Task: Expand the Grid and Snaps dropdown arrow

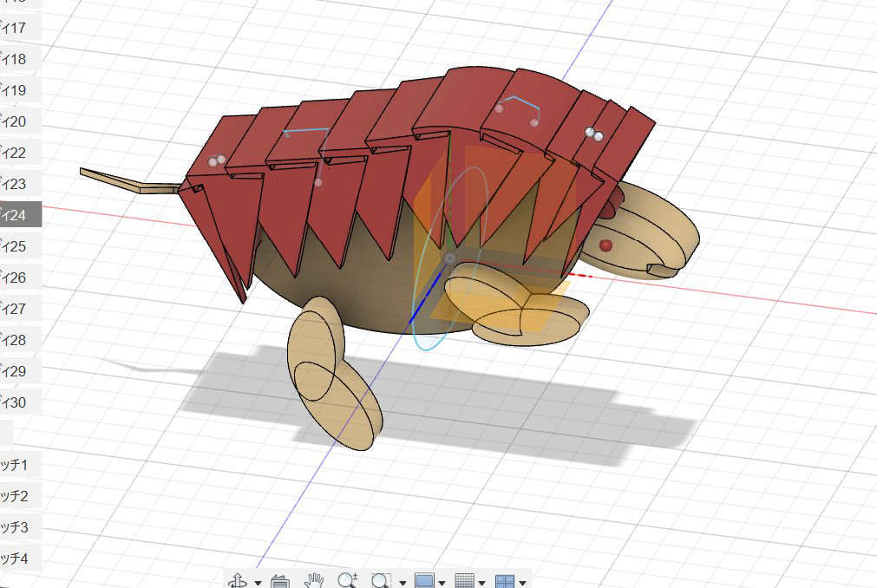Action: point(481,583)
